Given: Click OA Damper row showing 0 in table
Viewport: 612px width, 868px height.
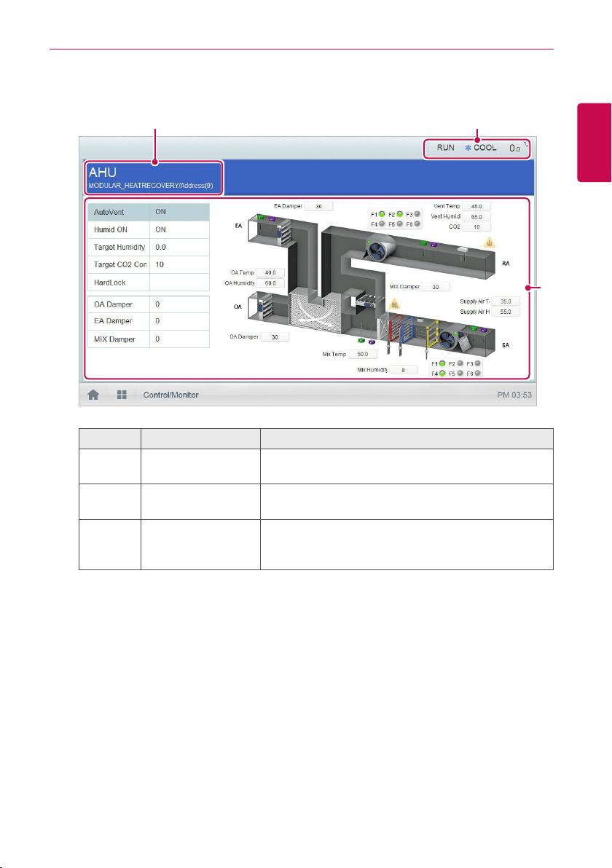Looking at the screenshot, I should [149, 304].
